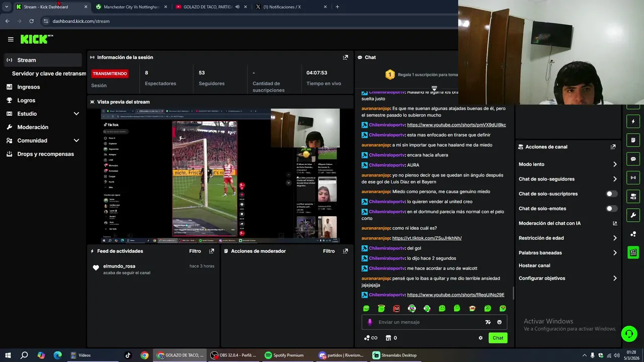
Task: Click the stream preview thumbnail
Action: (220, 176)
